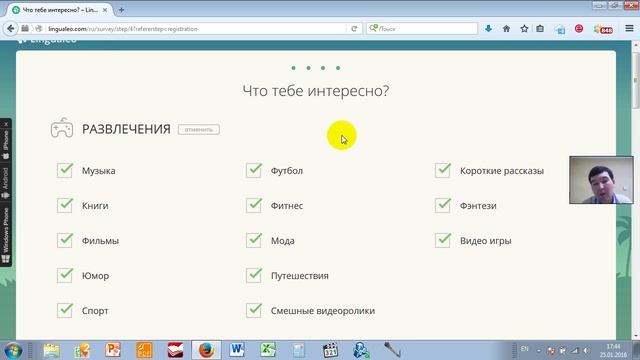
Task: Uncheck the Фэнтези checkbox
Action: coord(442,205)
